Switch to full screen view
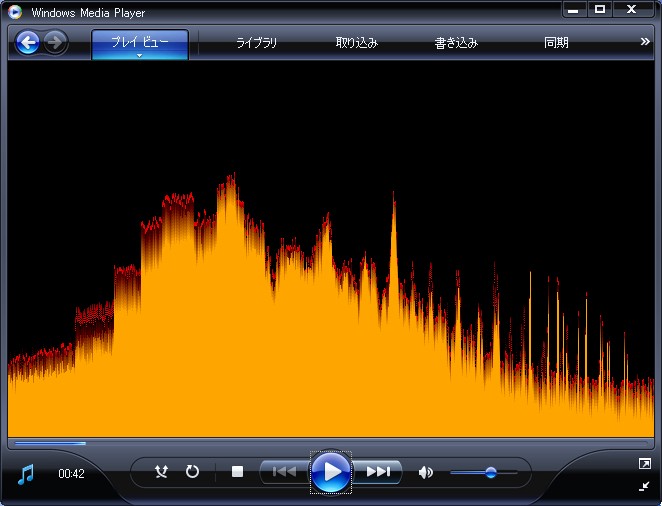 [x=645, y=464]
